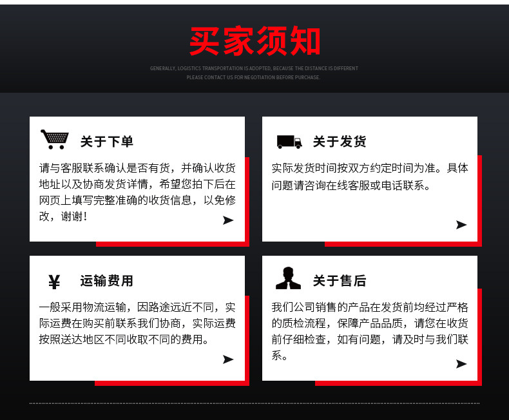Click the customer service person icon

(288, 278)
